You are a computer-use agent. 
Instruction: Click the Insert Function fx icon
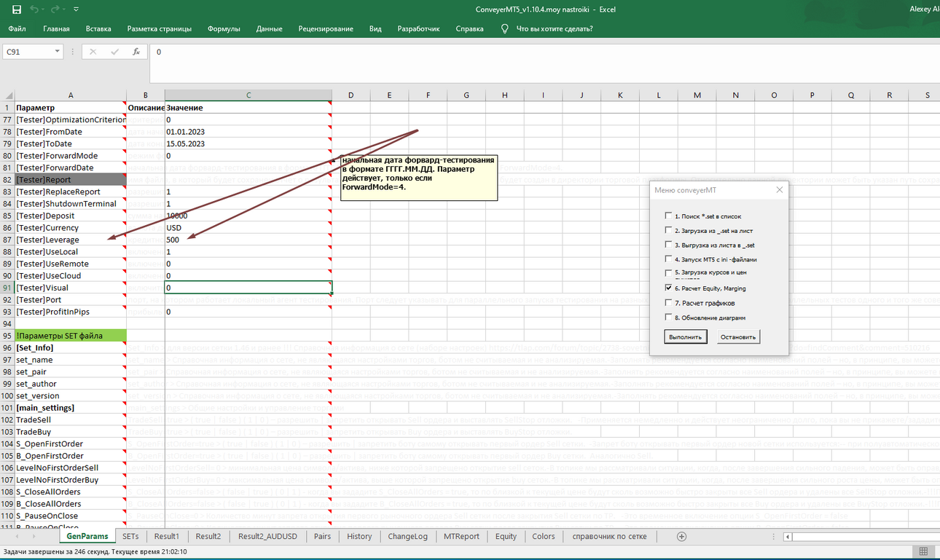click(136, 52)
